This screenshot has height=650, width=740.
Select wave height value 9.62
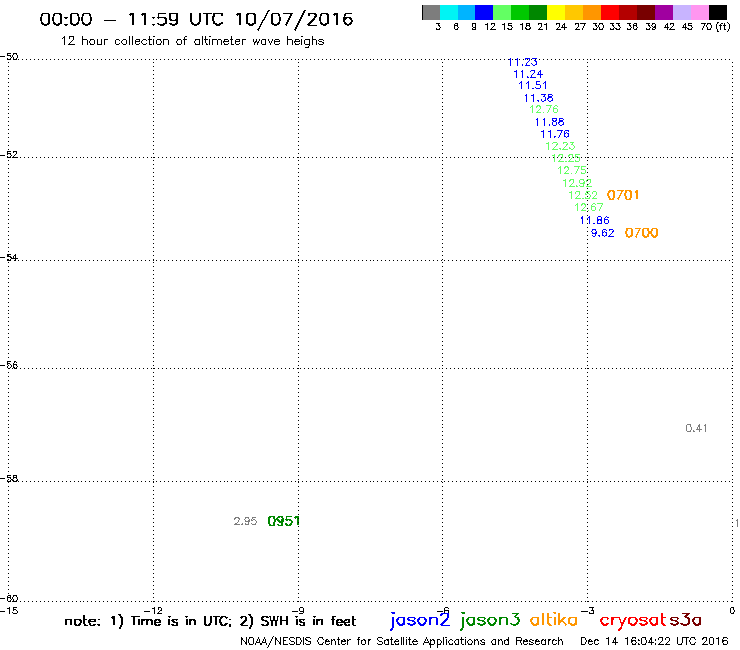[x=603, y=233]
